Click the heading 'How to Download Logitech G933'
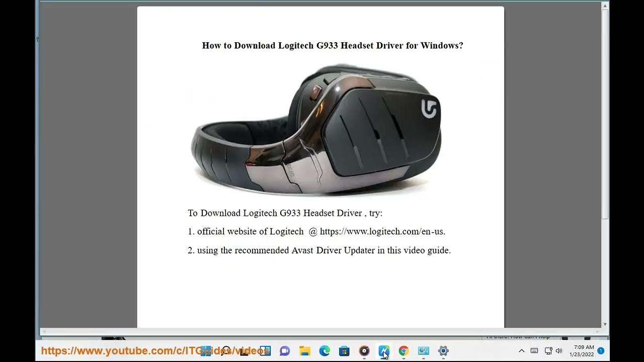The width and height of the screenshot is (644, 362). coord(333,46)
